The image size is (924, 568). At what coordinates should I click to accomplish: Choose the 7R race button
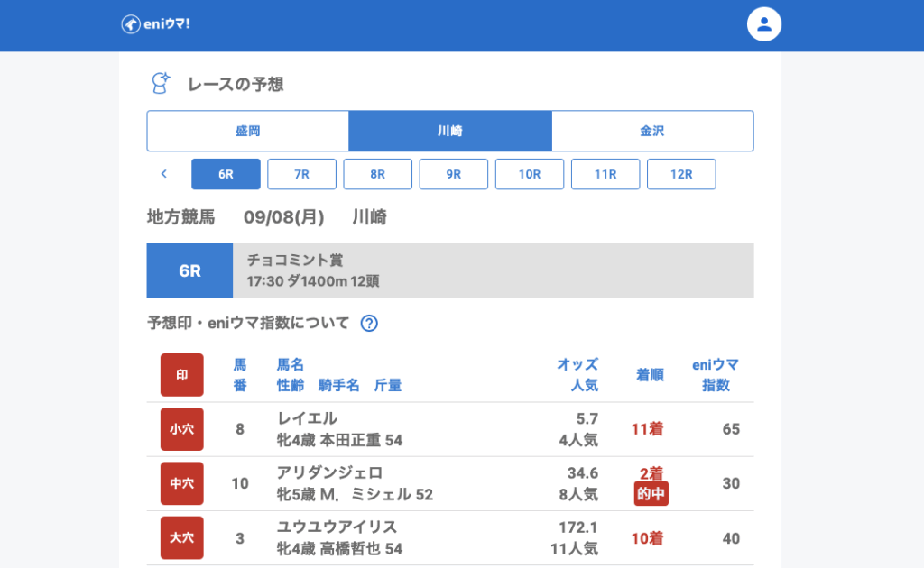click(x=301, y=174)
